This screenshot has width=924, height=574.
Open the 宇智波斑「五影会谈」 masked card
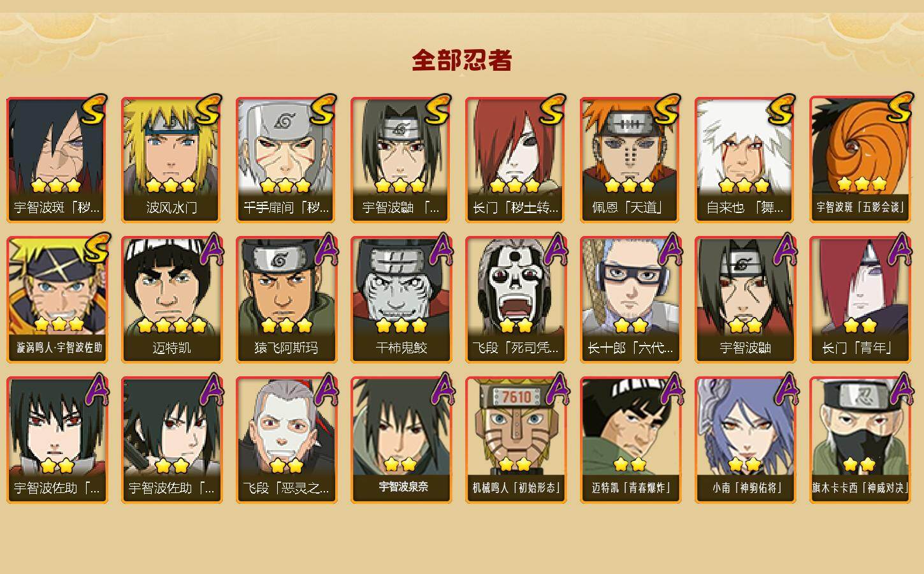pyautogui.click(x=860, y=159)
